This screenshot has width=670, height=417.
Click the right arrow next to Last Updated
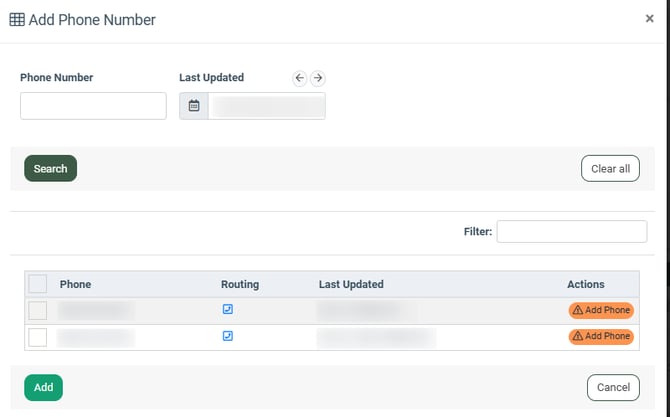(318, 78)
